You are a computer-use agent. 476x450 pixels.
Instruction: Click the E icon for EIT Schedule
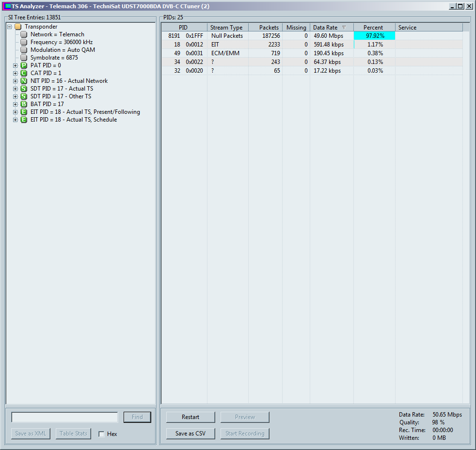24,120
